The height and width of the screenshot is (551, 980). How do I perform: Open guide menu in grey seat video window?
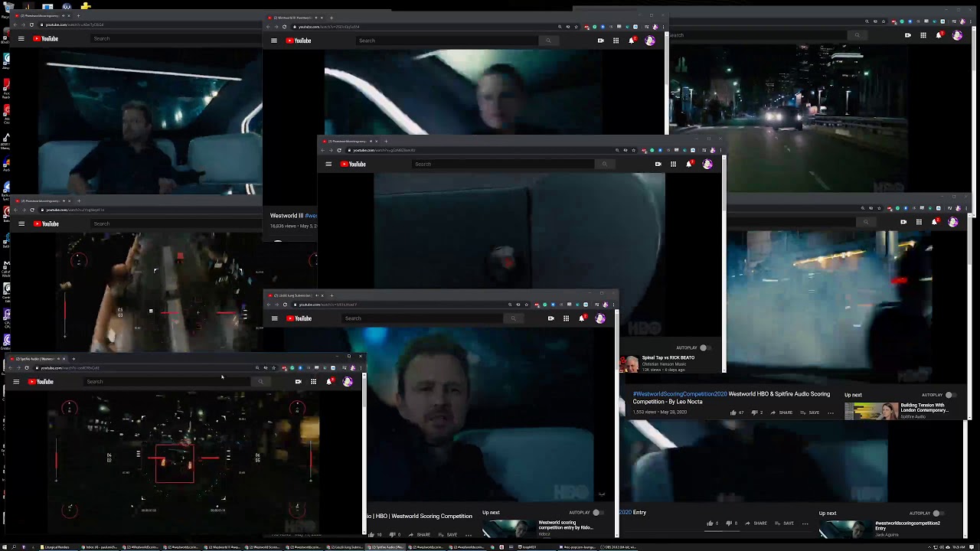tap(328, 164)
